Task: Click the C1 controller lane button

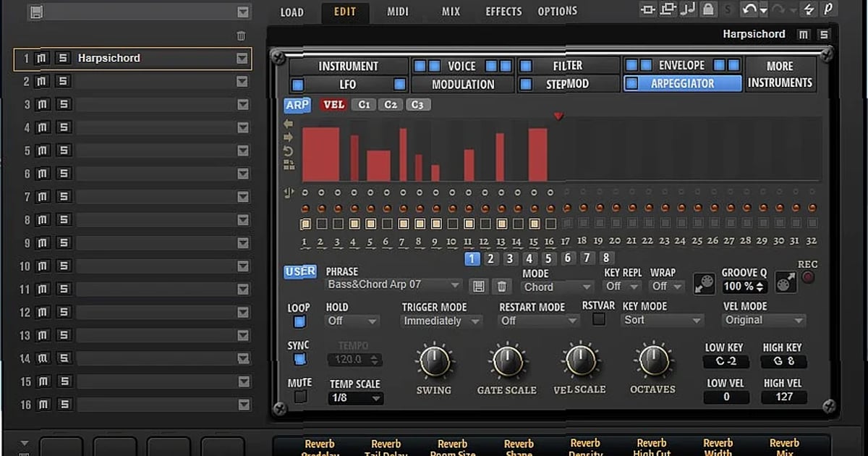Action: pos(364,104)
